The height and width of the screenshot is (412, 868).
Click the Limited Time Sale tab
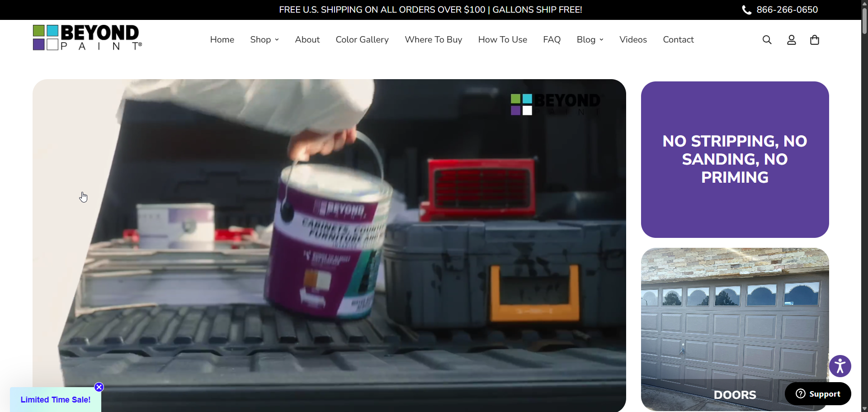(x=56, y=400)
